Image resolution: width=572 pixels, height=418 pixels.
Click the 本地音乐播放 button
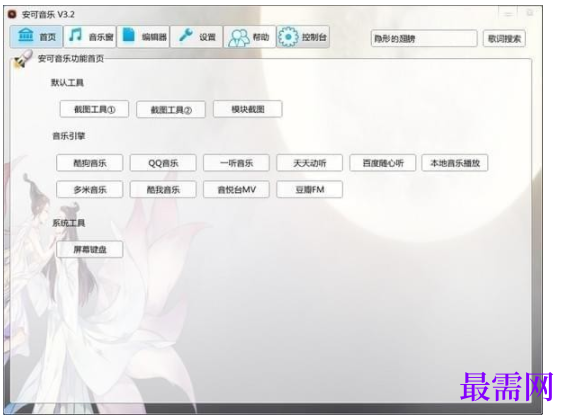(455, 163)
